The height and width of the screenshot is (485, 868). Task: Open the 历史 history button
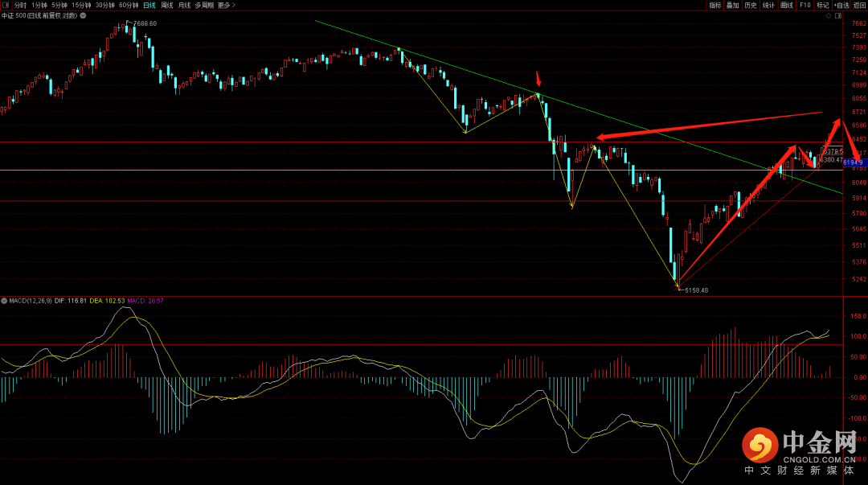pos(751,5)
